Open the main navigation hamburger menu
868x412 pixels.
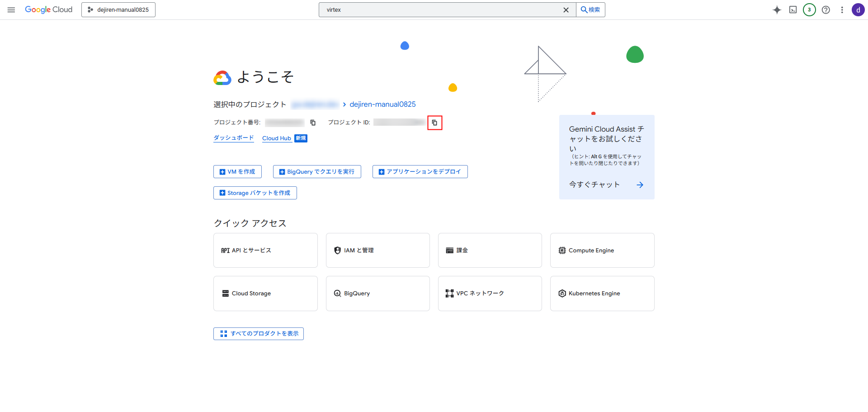[11, 9]
